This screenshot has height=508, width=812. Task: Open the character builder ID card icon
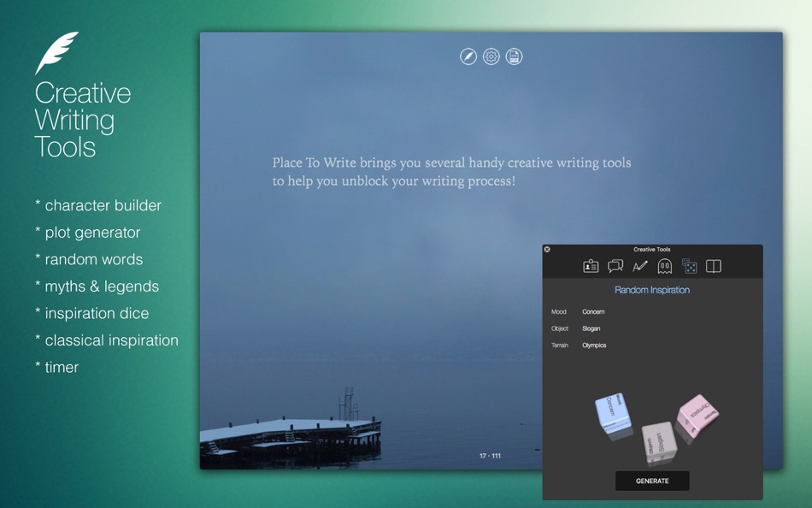pos(591,267)
